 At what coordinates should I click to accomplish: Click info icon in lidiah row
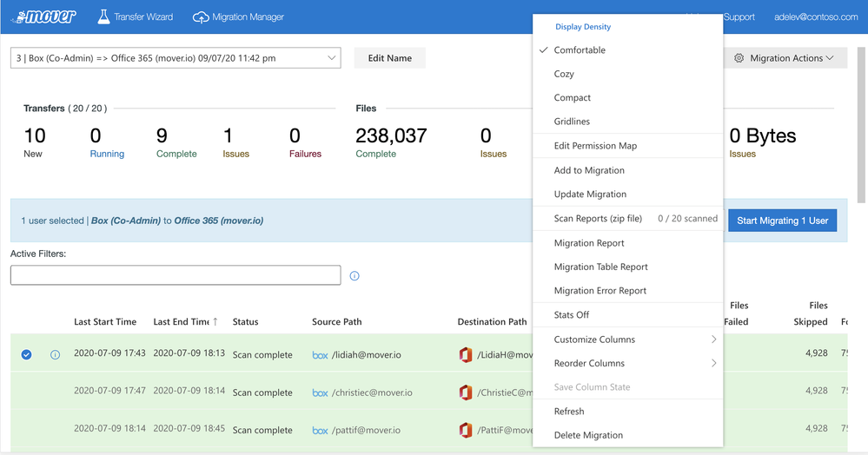coord(56,354)
